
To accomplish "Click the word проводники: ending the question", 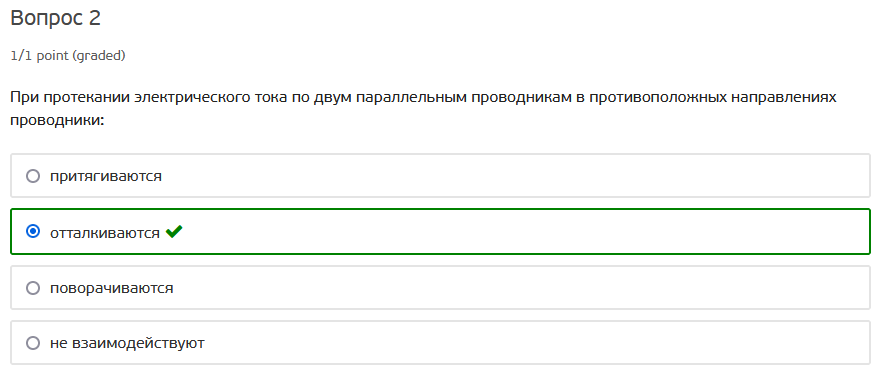I will [x=58, y=120].
